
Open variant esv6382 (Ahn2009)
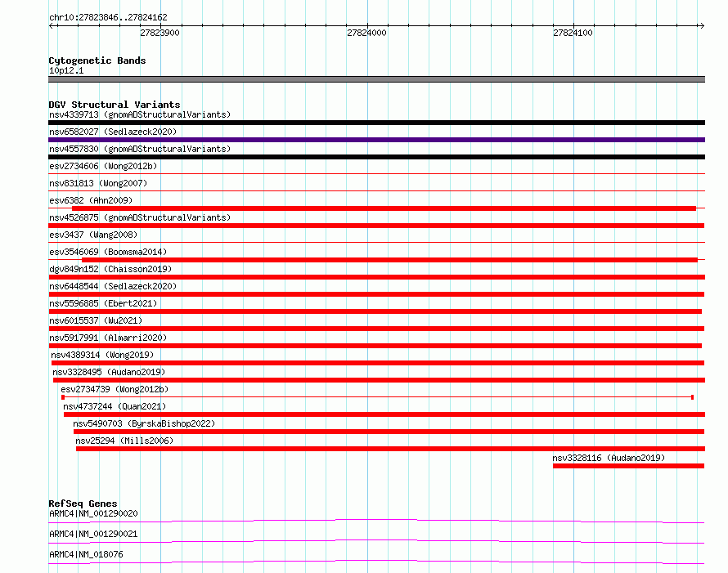91,200
